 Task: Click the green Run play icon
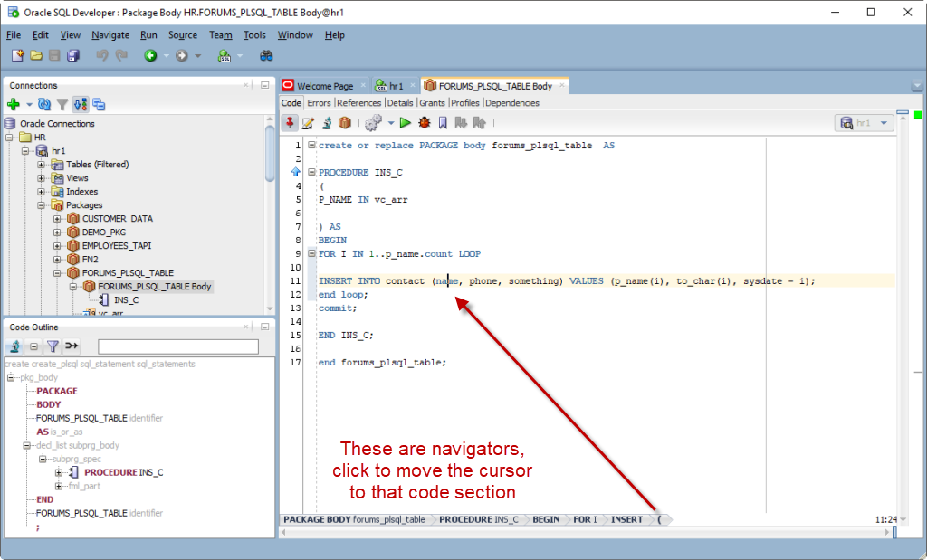405,123
